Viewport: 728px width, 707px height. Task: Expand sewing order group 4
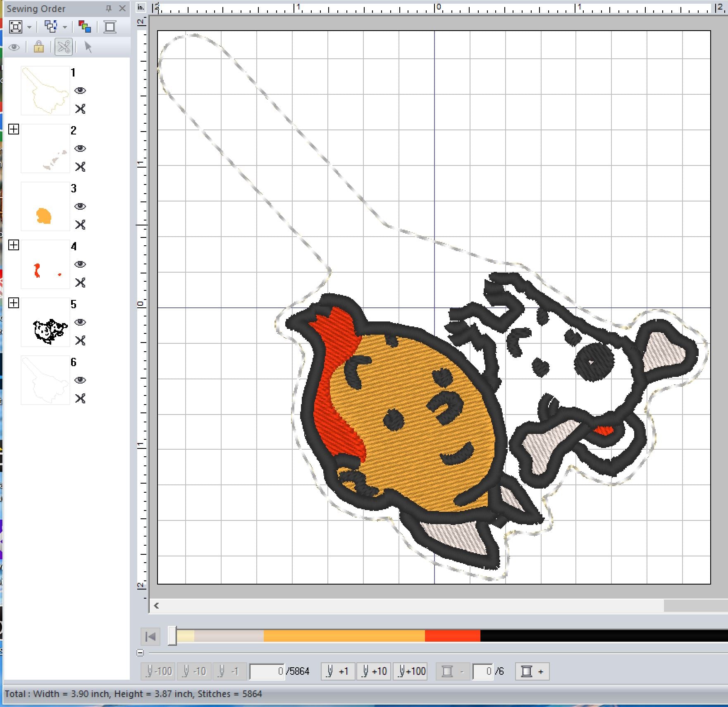click(14, 245)
